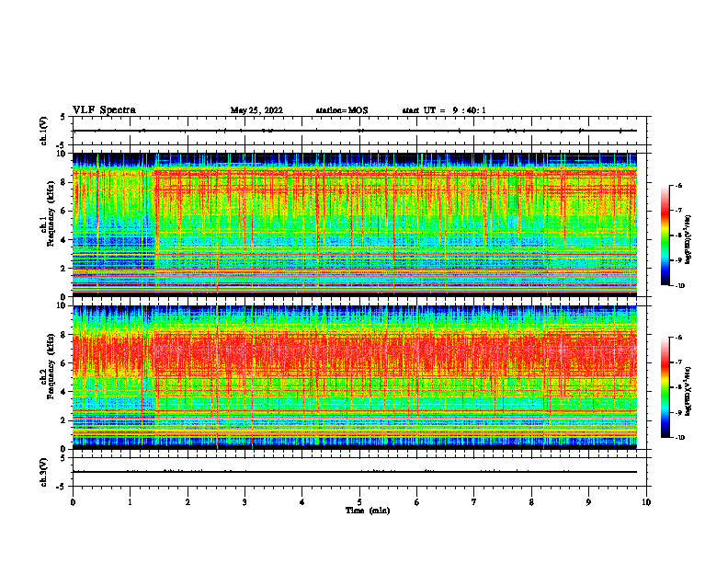Click time axis tick label "7" at bottom
Image resolution: width=728 pixels, height=563 pixels.
[474, 502]
